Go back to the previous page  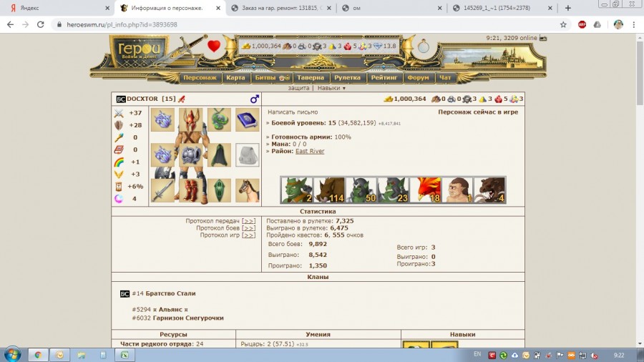pos(10,24)
